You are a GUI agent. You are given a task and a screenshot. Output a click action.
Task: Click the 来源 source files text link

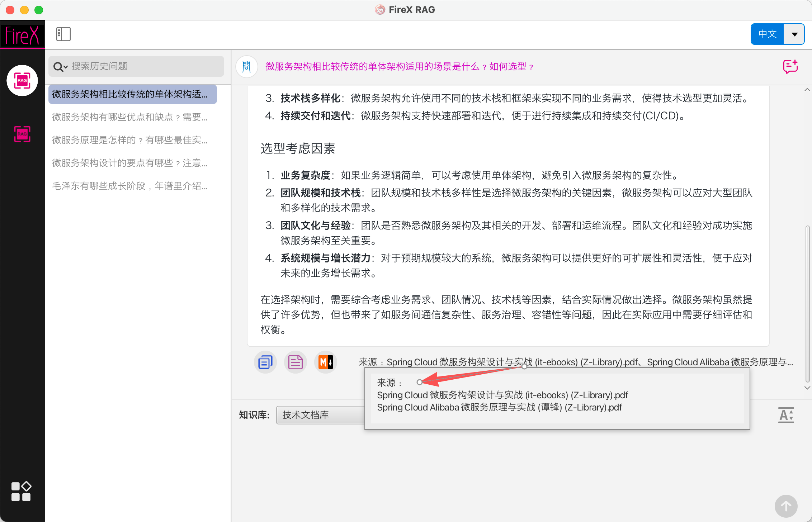[576, 362]
